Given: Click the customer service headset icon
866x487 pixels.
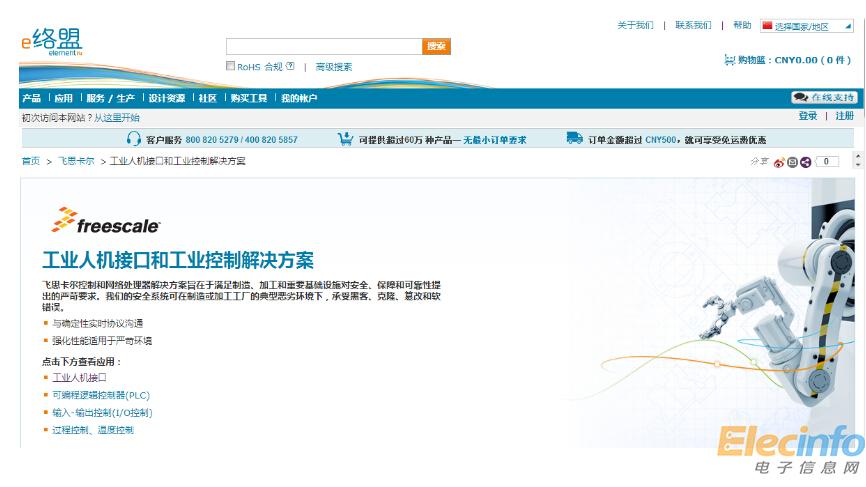Looking at the screenshot, I should [x=134, y=139].
